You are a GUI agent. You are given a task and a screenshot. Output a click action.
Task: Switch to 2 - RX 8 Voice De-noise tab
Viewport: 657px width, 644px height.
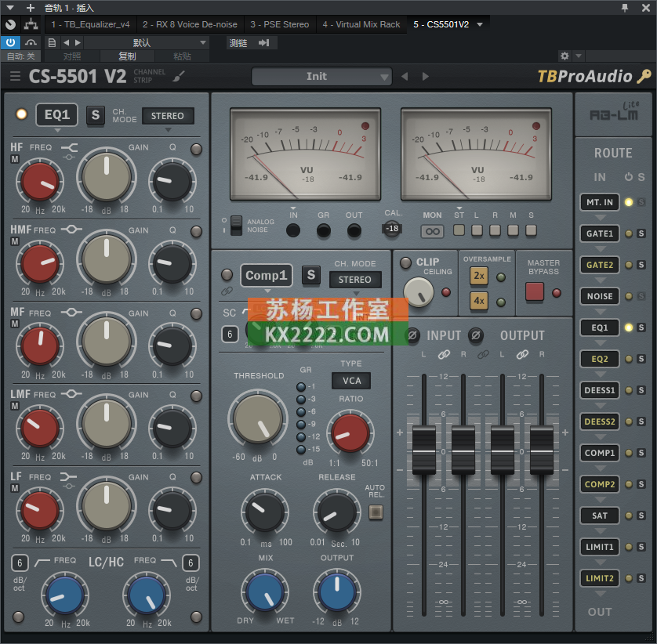pyautogui.click(x=190, y=24)
